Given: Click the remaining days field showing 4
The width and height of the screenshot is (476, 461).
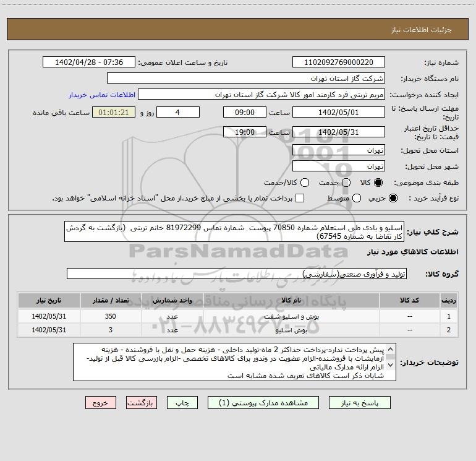Looking at the screenshot, I should click(x=178, y=113).
